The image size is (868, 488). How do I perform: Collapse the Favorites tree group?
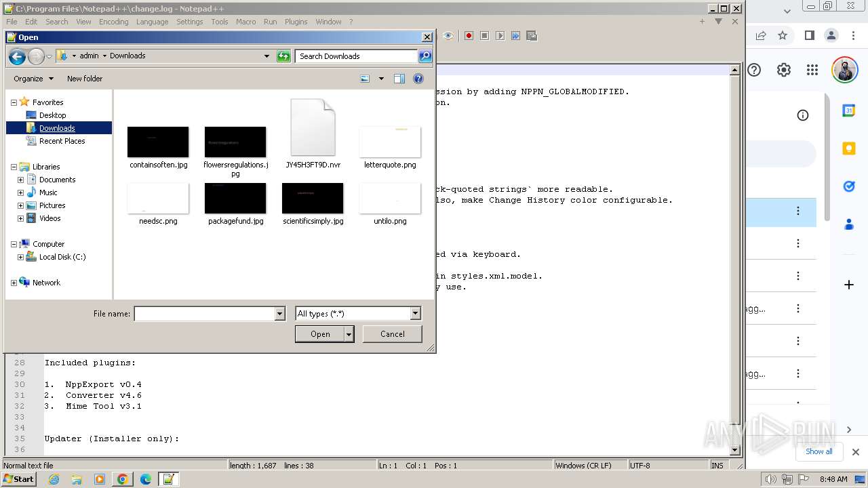[x=14, y=102]
